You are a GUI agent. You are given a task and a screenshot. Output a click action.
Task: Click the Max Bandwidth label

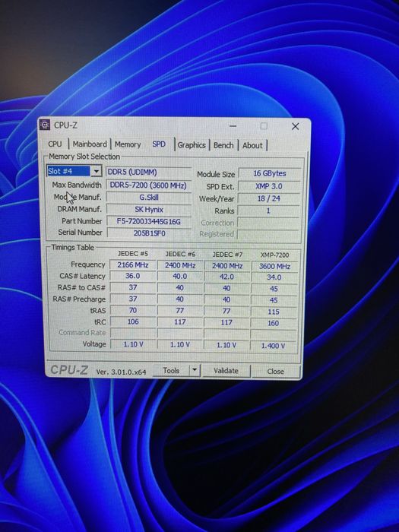point(77,185)
